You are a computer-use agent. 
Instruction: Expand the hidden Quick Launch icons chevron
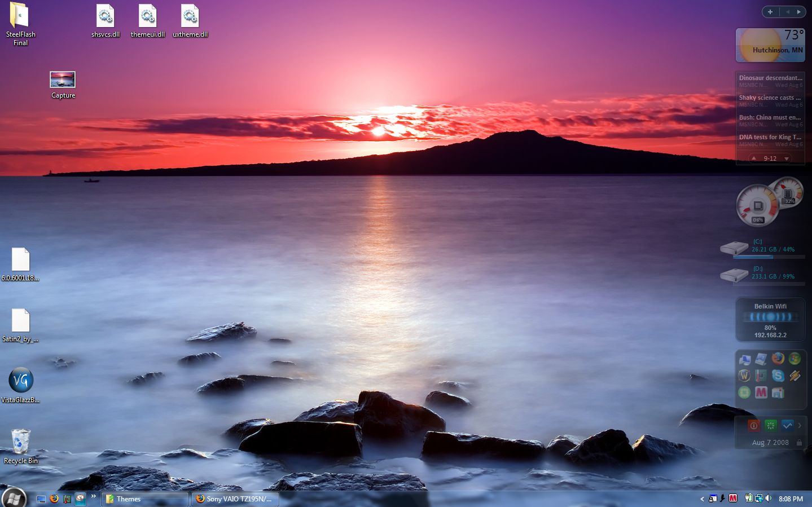pos(94,496)
